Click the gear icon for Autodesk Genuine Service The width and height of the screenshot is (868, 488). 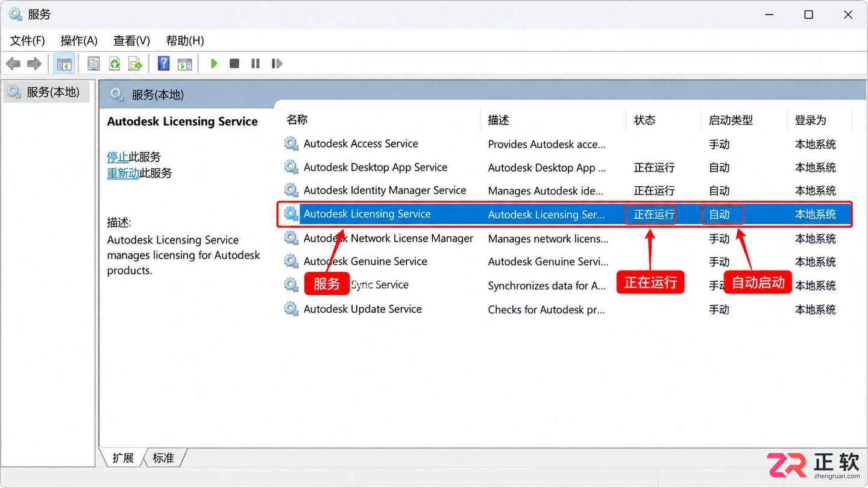(x=291, y=261)
